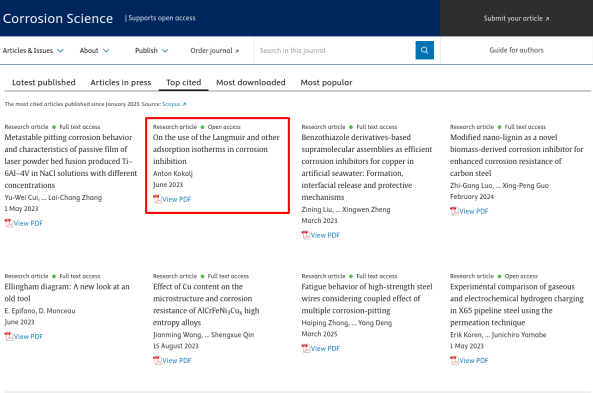Open PDF icon for Modified nano-lignin article

click(454, 211)
